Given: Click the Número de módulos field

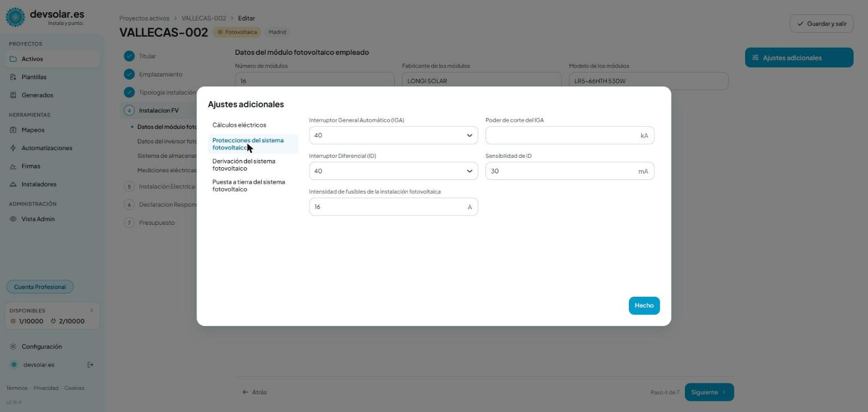Looking at the screenshot, I should pyautogui.click(x=314, y=81).
